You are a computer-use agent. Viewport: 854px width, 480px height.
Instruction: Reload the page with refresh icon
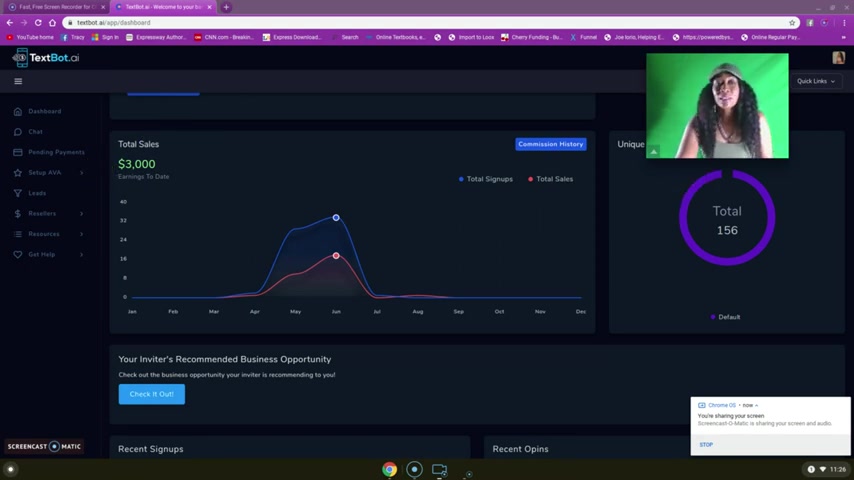(x=38, y=23)
